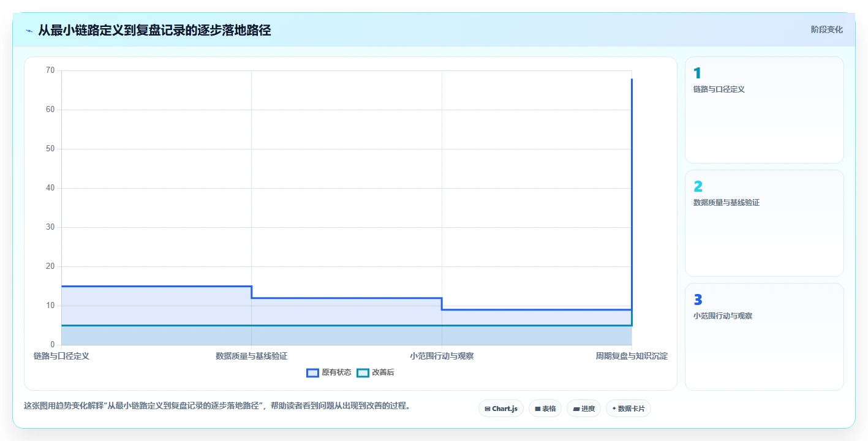Click the y-axis value 70
The height and width of the screenshot is (441, 868).
coord(50,70)
